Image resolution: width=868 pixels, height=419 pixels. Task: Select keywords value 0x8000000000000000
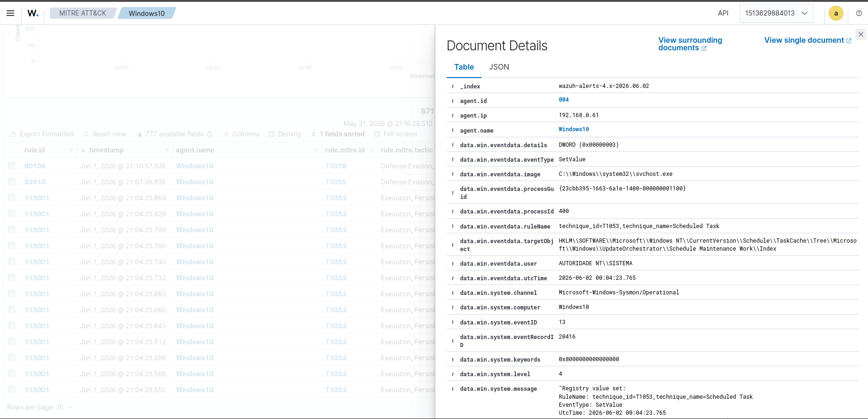589,359
